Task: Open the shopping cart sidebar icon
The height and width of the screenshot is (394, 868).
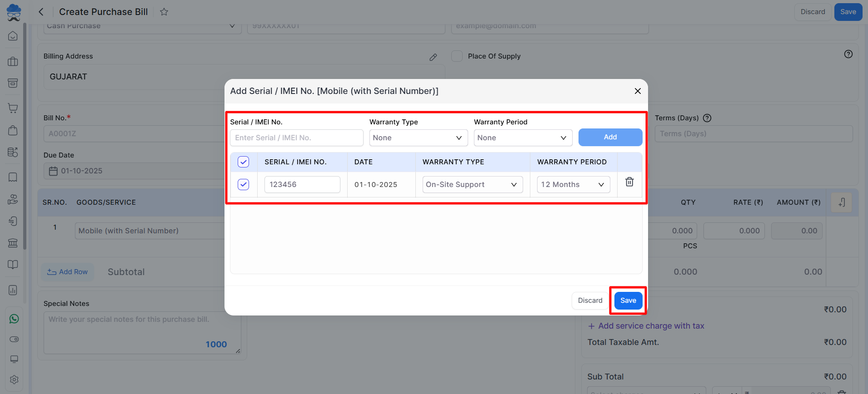Action: (x=13, y=108)
